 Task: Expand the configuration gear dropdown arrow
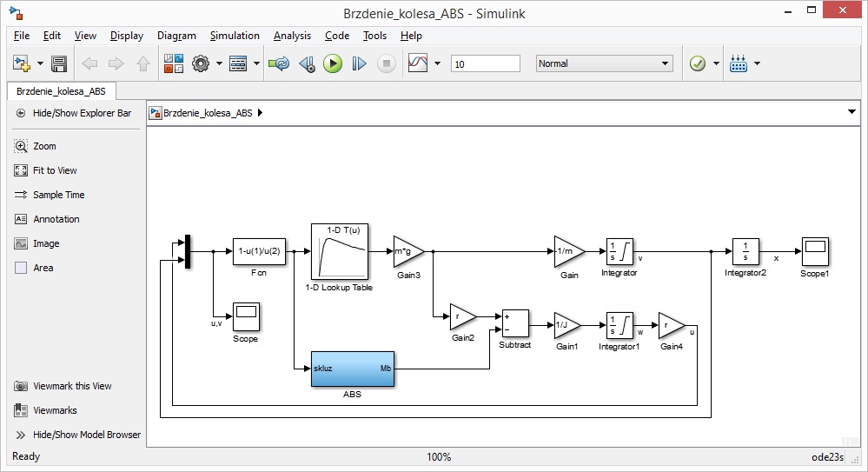(x=219, y=63)
